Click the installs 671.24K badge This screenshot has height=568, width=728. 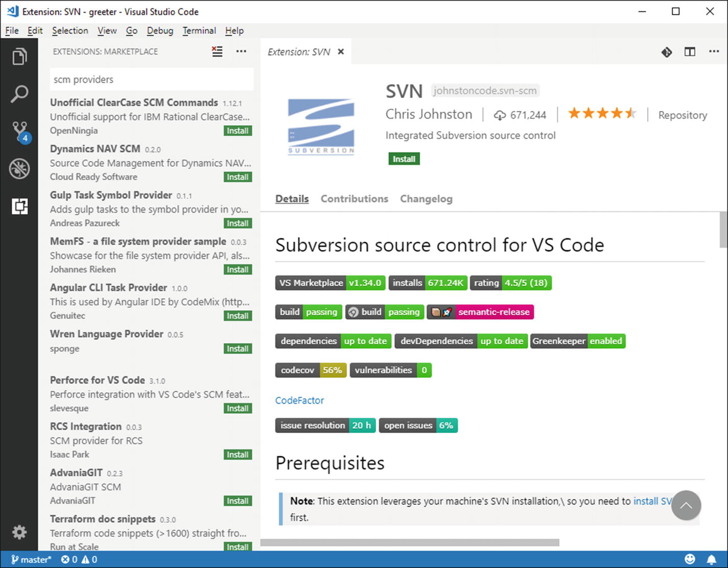tap(428, 283)
